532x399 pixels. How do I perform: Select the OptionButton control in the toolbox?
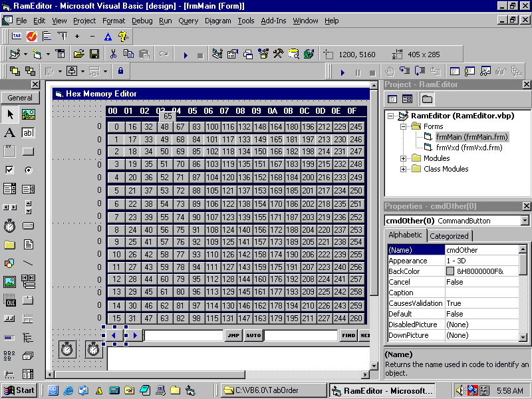click(x=28, y=170)
